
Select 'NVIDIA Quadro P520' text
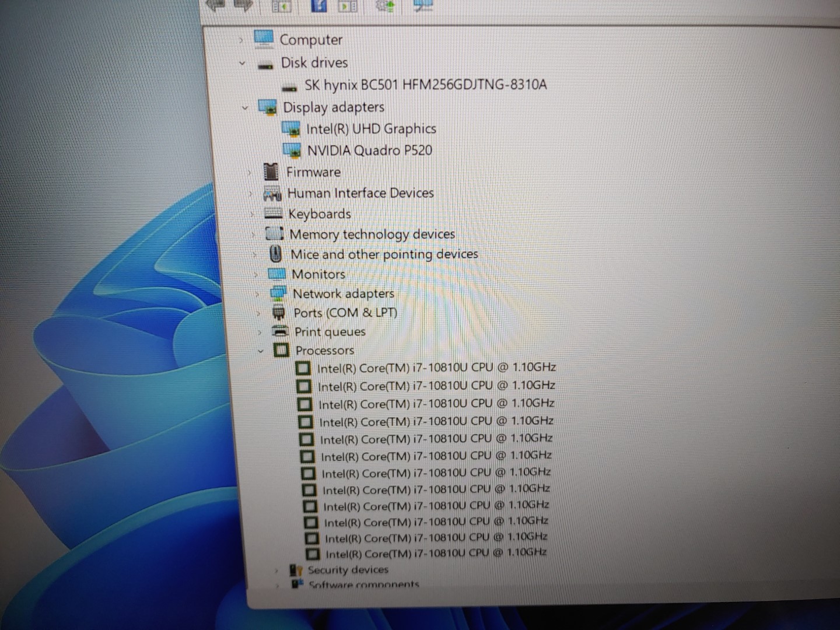(x=370, y=150)
